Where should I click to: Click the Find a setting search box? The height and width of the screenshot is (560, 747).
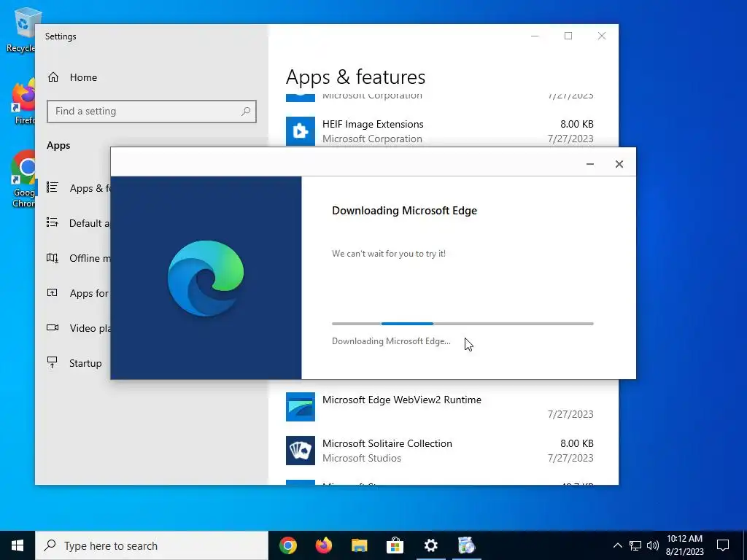point(152,112)
